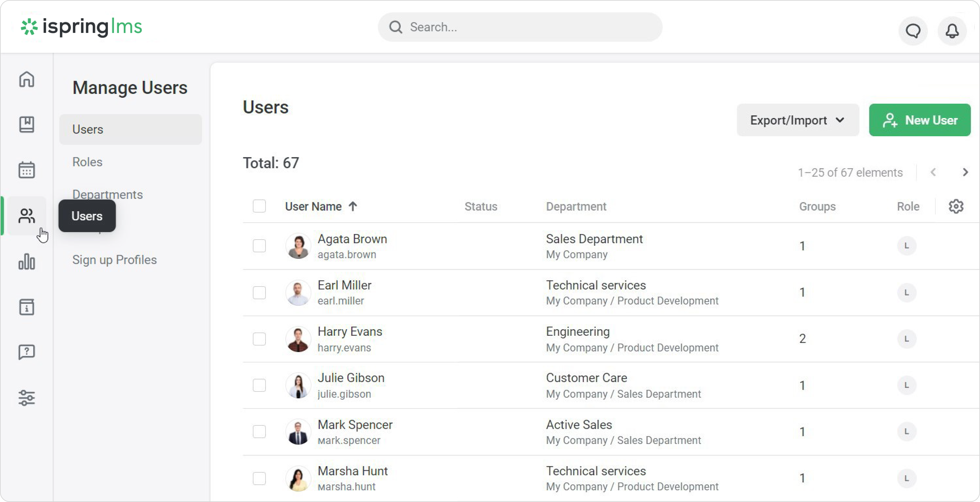The image size is (980, 502).
Task: Click the New User button
Action: [919, 120]
